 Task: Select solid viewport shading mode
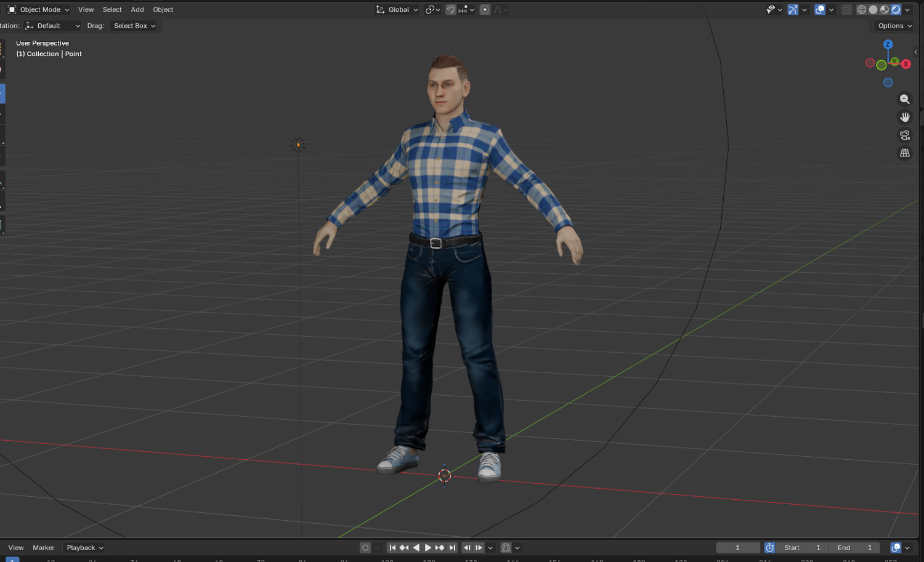873,9
